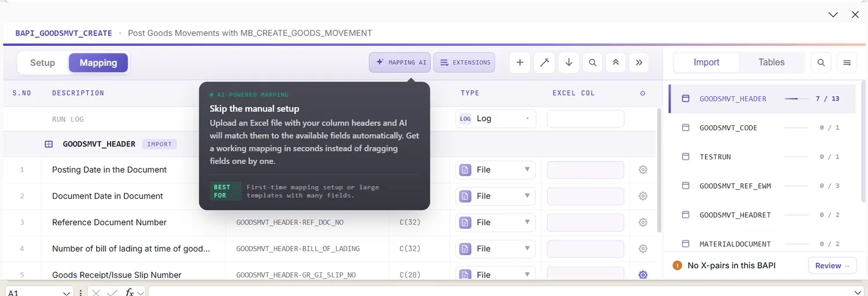Image resolution: width=868 pixels, height=296 pixels.
Task: Select MATERIALDOCUMENT in structure list
Action: pos(762,243)
